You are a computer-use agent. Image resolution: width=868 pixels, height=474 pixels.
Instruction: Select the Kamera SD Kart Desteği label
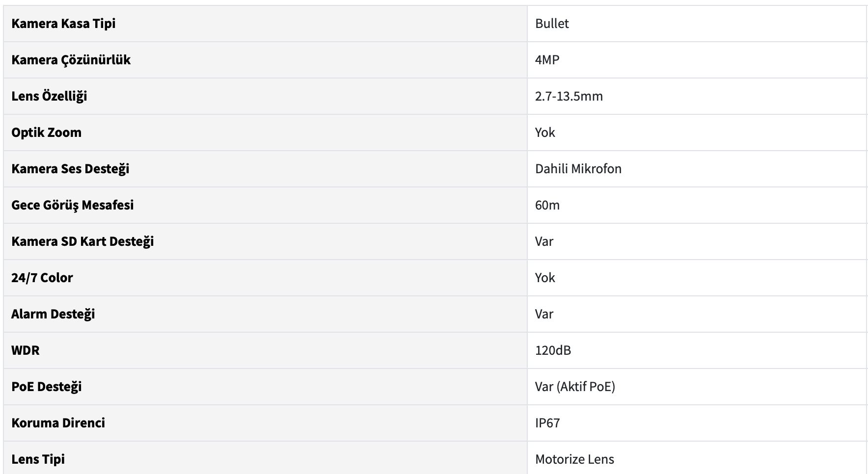82,241
